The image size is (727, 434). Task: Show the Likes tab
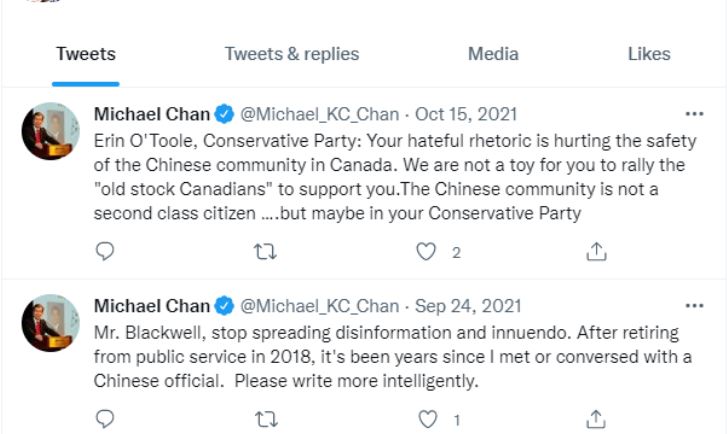click(x=649, y=54)
